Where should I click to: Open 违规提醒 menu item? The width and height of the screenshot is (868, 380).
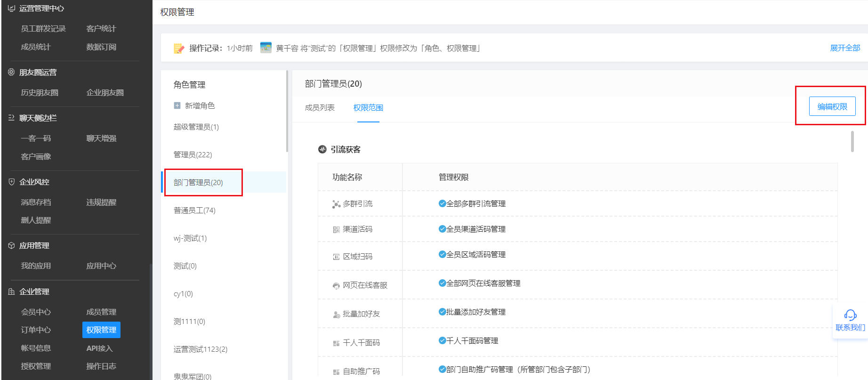click(x=101, y=202)
